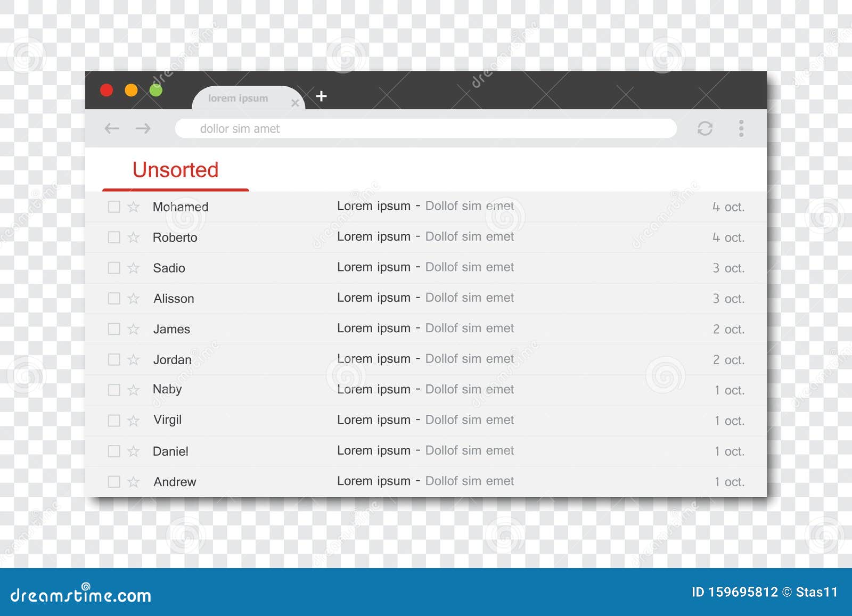Open Naby's Lorem ipsum message

point(424,389)
